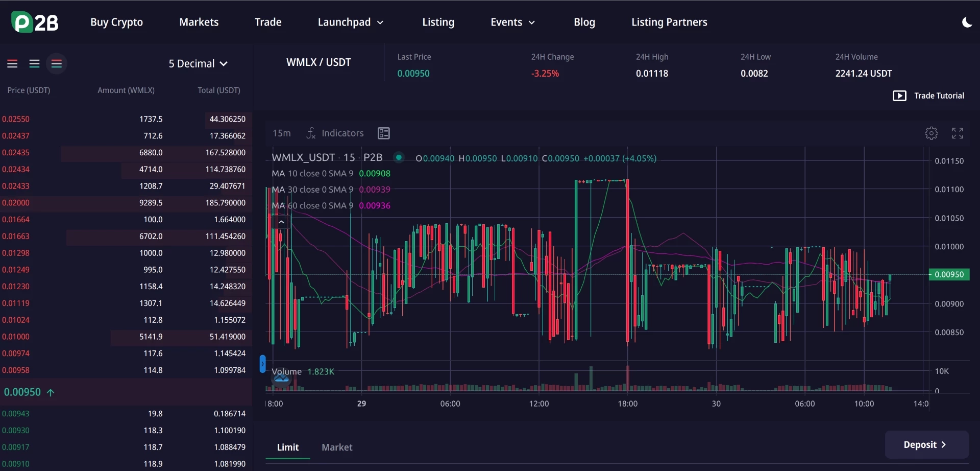Viewport: 980px width, 471px height.
Task: Select bid price 0.00910
Action: (x=16, y=464)
